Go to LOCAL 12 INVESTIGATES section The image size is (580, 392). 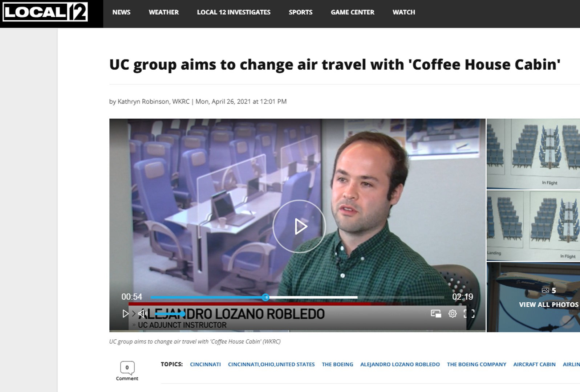tap(234, 12)
